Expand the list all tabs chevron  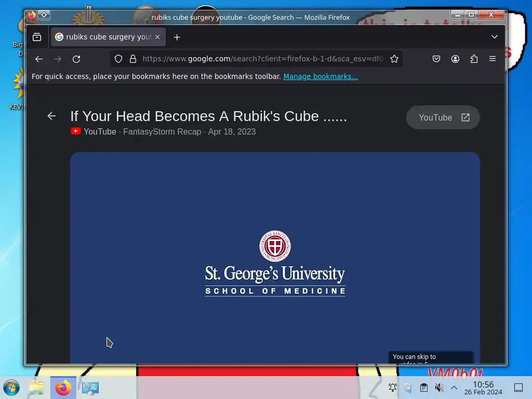tap(495, 37)
